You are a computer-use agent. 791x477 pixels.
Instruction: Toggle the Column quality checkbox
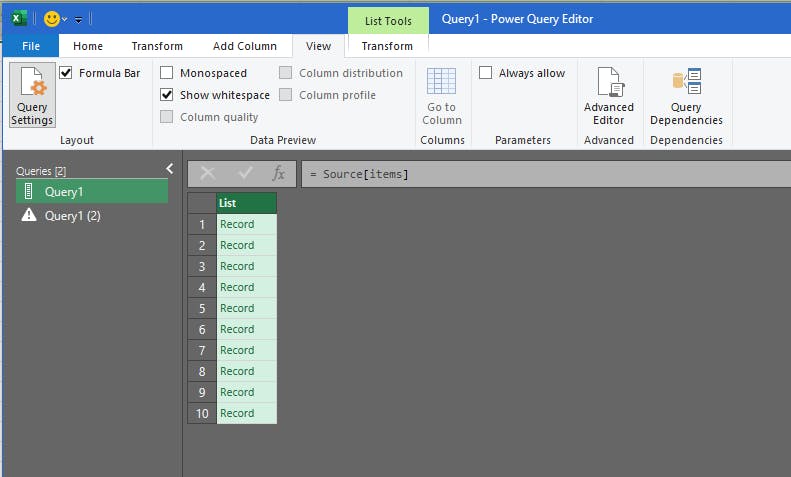[166, 116]
